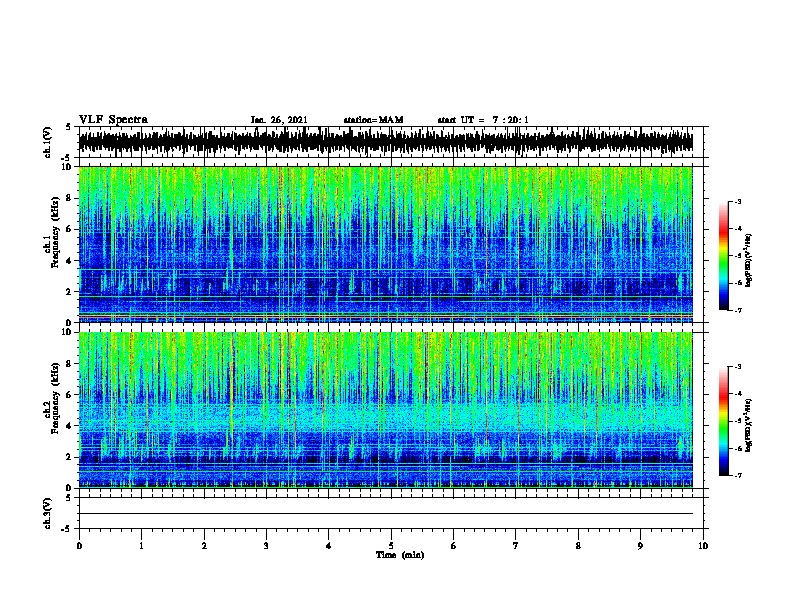Image resolution: width=792 pixels, height=612 pixels.
Task: Click time axis tick label "5"
Action: tap(391, 546)
